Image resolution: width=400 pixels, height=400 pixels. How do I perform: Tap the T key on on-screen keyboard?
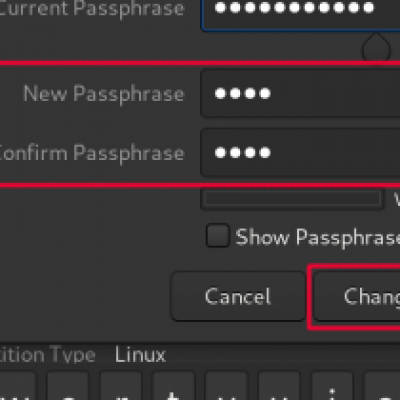[174, 386]
